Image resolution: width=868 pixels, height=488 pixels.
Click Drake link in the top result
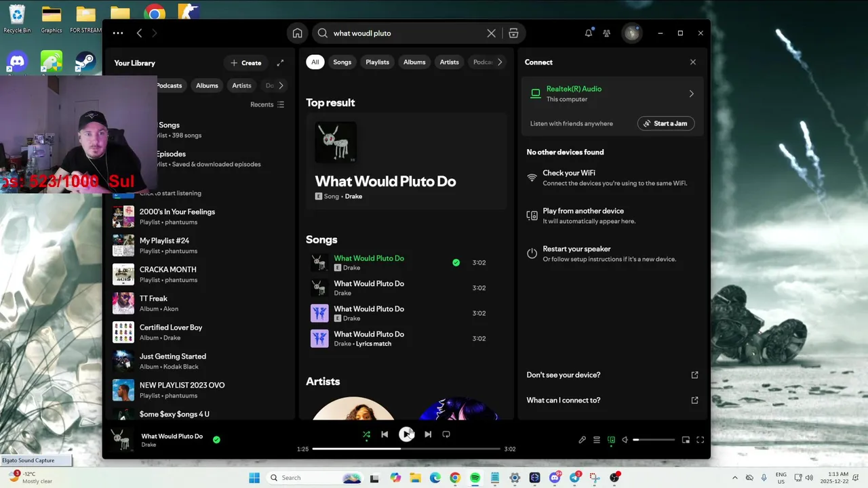[x=353, y=196]
